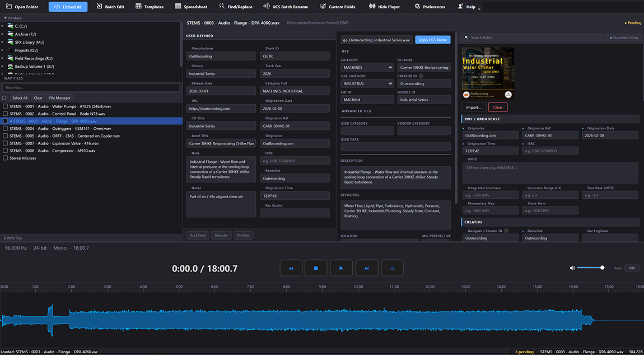Click the red Clear artwork button
This screenshot has height=355, width=644.
(498, 108)
